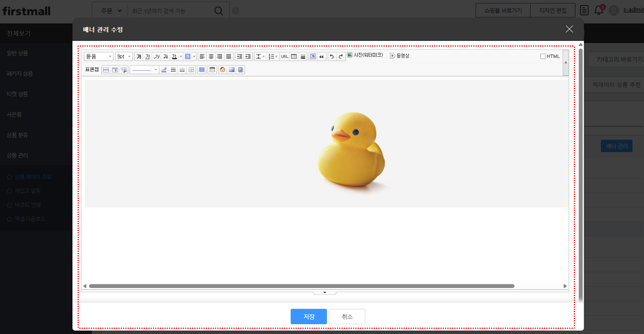Click the dialog vertical scrollbar

click(580, 175)
